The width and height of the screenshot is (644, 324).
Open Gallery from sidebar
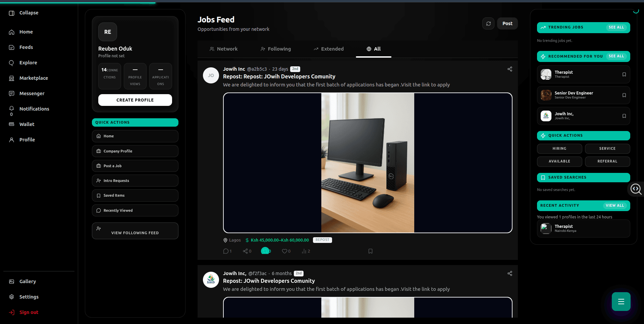point(22,281)
